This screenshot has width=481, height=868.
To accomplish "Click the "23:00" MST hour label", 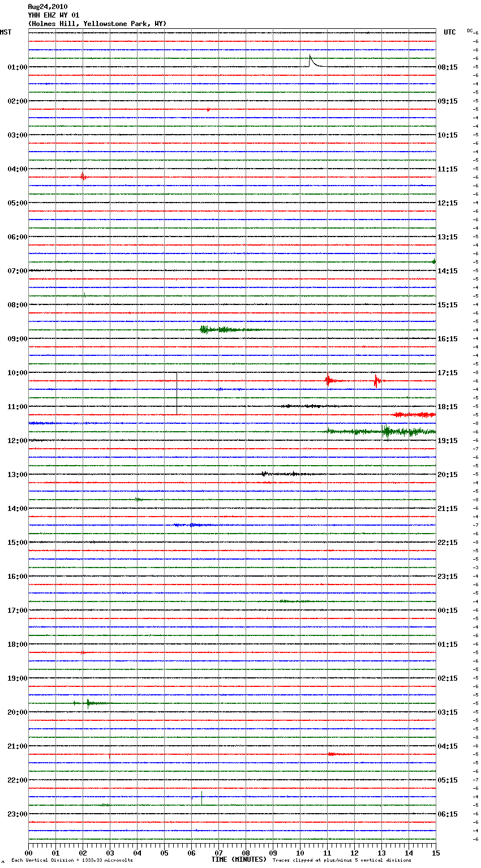I will pyautogui.click(x=18, y=814).
